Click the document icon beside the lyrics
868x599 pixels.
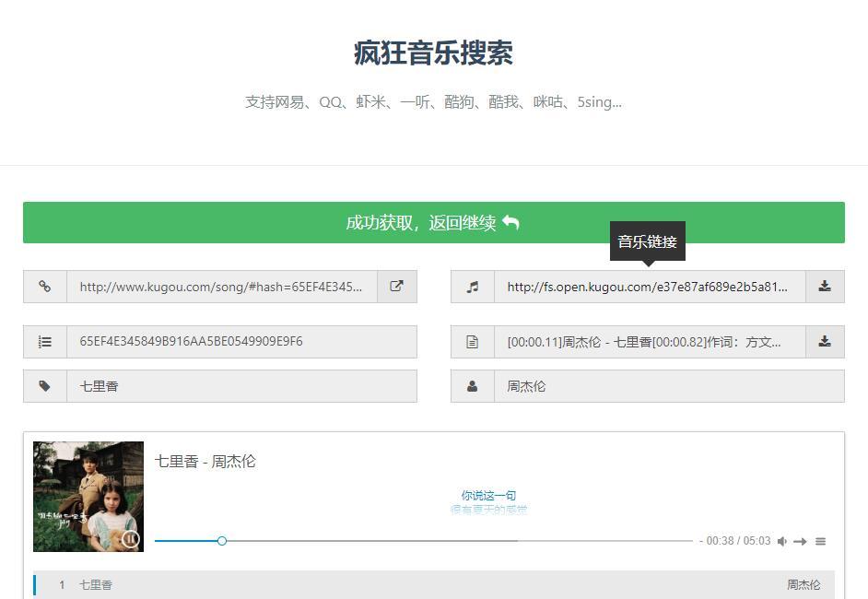click(472, 342)
